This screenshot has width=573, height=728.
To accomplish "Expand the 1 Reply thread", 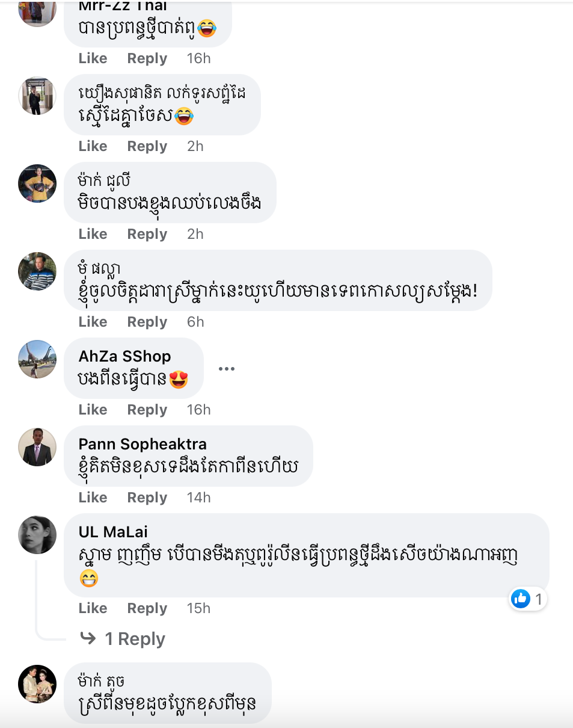I will tap(135, 639).
